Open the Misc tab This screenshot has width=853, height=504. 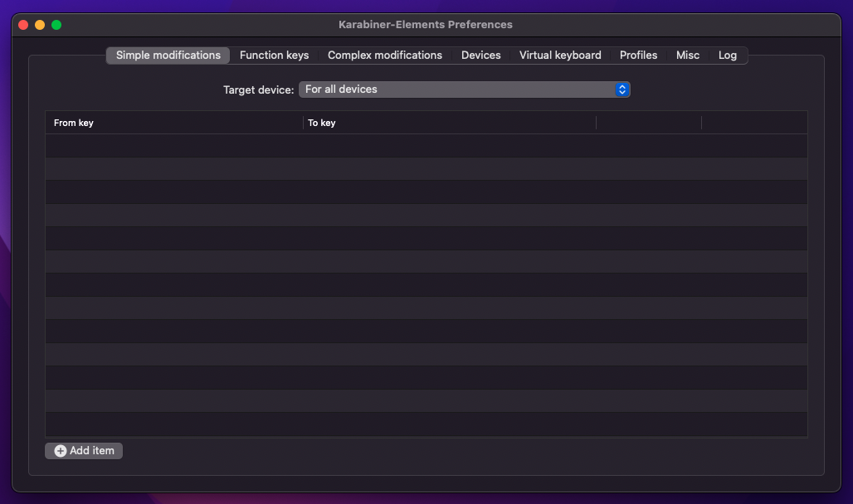[688, 56]
